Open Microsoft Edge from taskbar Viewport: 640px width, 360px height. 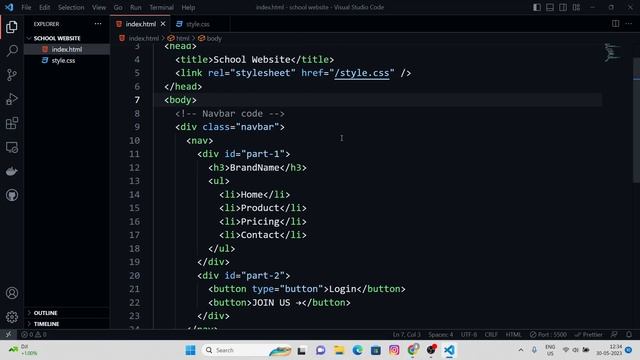pos(358,350)
